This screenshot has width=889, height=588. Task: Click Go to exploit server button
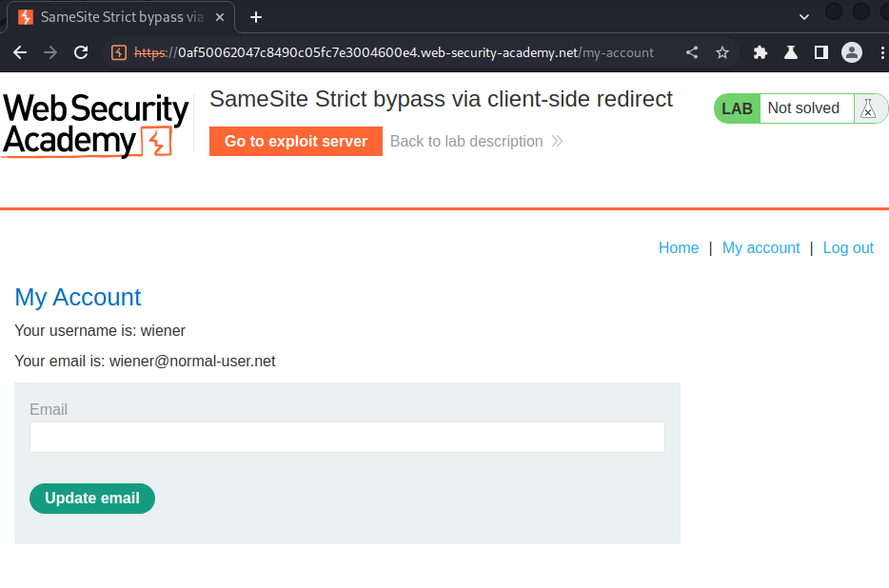pos(296,141)
